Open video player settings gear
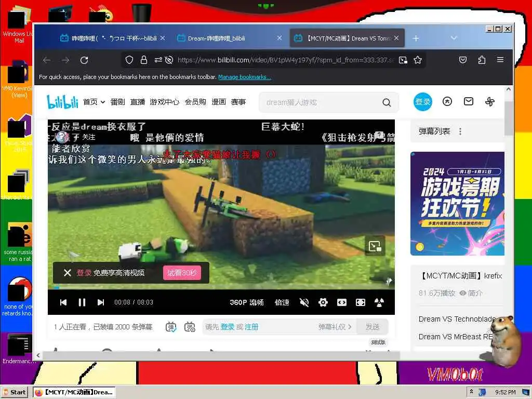Image resolution: width=532 pixels, height=399 pixels. click(x=323, y=302)
